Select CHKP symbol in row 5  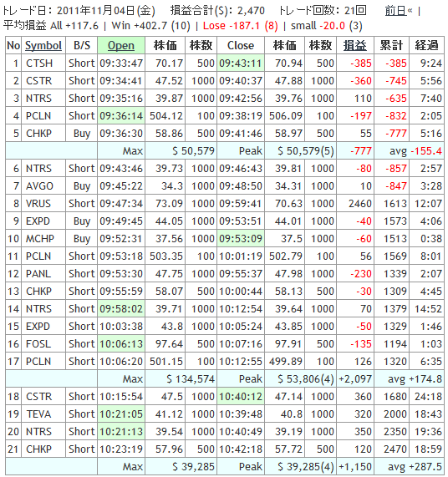[39, 134]
